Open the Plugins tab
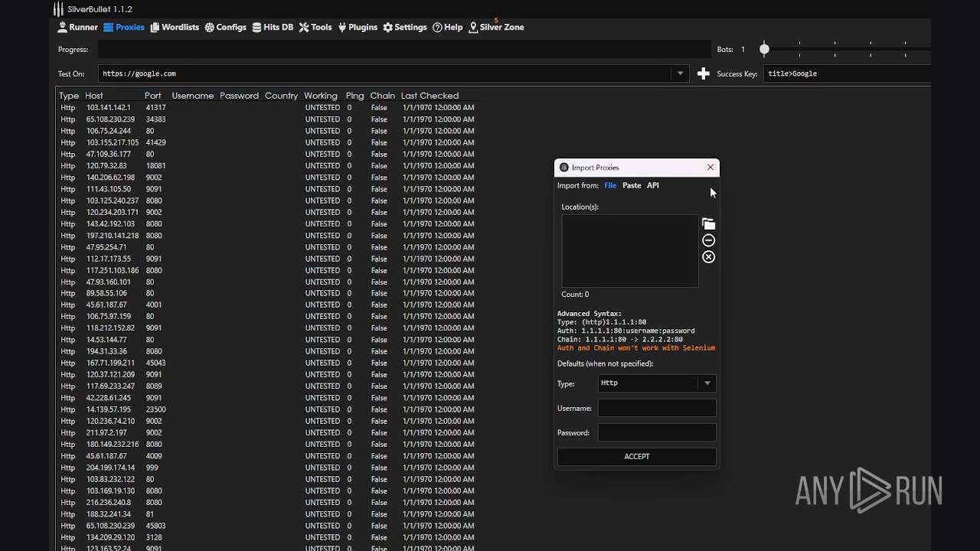This screenshot has height=551, width=980. coord(358,27)
